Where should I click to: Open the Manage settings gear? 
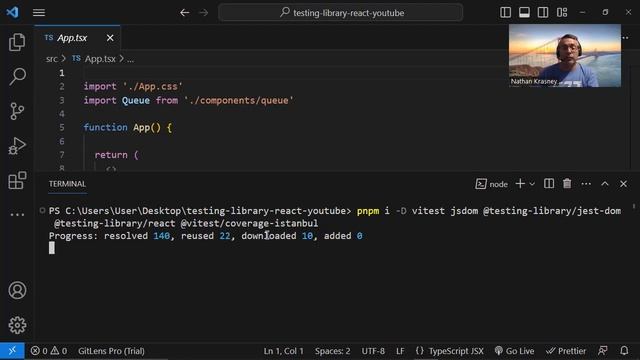click(17, 325)
